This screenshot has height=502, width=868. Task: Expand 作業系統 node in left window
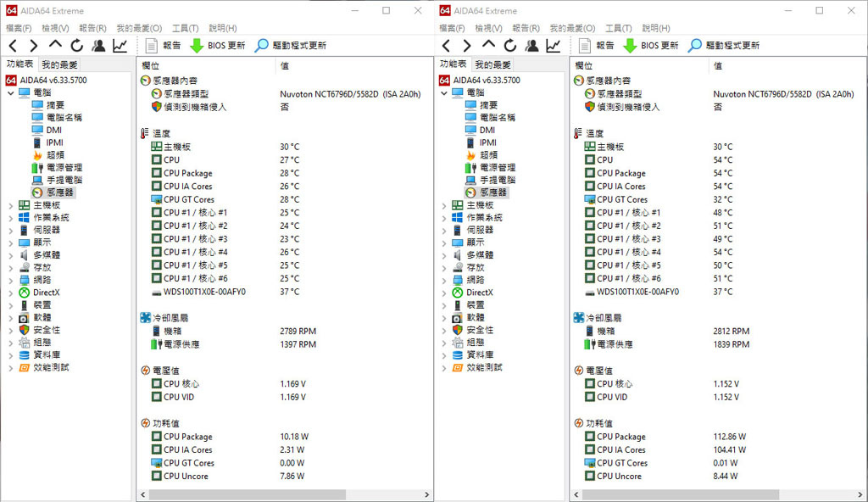point(10,218)
